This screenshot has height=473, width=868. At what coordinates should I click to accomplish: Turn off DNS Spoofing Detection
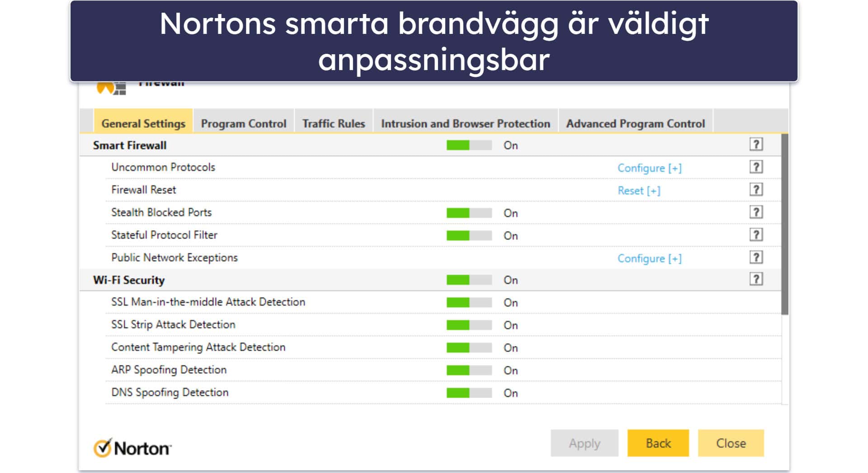(x=469, y=393)
